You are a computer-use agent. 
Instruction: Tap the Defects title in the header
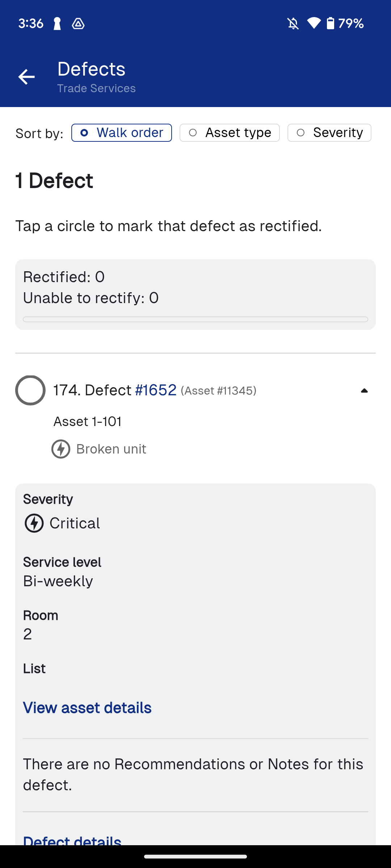click(91, 69)
